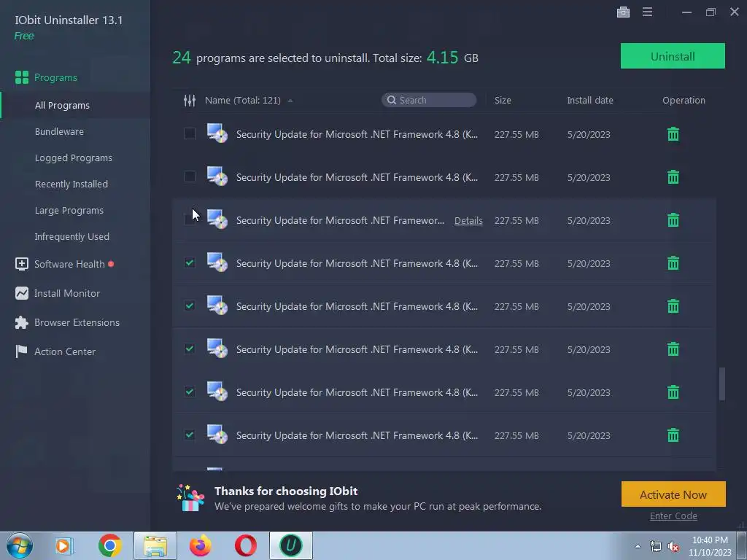Focus the Search input field
Image resolution: width=747 pixels, height=560 pixels.
coord(429,100)
